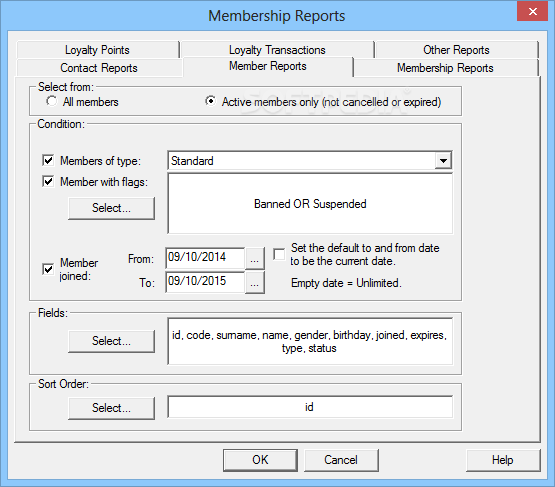This screenshot has height=487, width=555.
Task: Click the sort order box showing id
Action: click(310, 407)
